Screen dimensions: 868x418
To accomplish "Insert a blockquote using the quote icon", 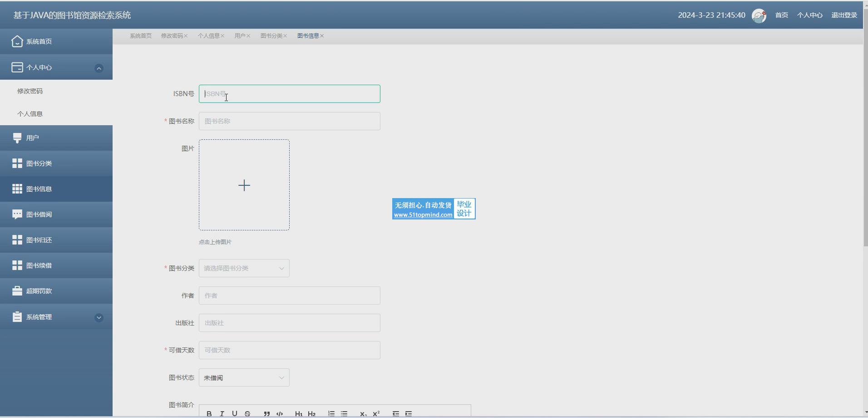I will point(267,413).
